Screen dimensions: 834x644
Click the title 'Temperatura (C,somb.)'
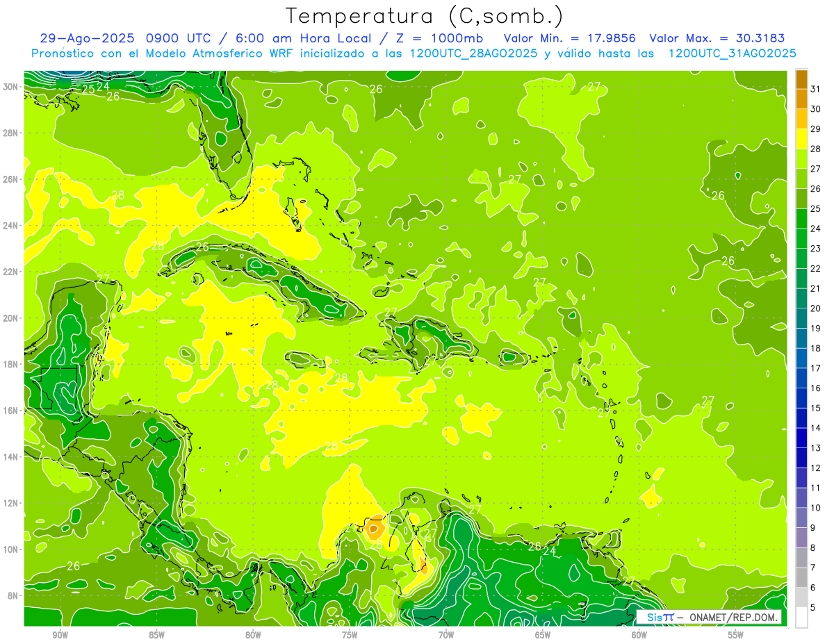pyautogui.click(x=424, y=17)
